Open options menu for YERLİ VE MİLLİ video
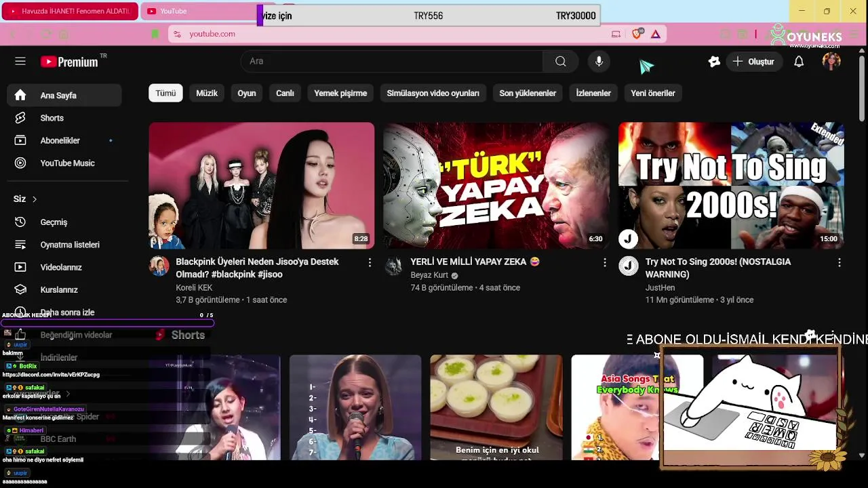This screenshot has height=488, width=868. [604, 262]
